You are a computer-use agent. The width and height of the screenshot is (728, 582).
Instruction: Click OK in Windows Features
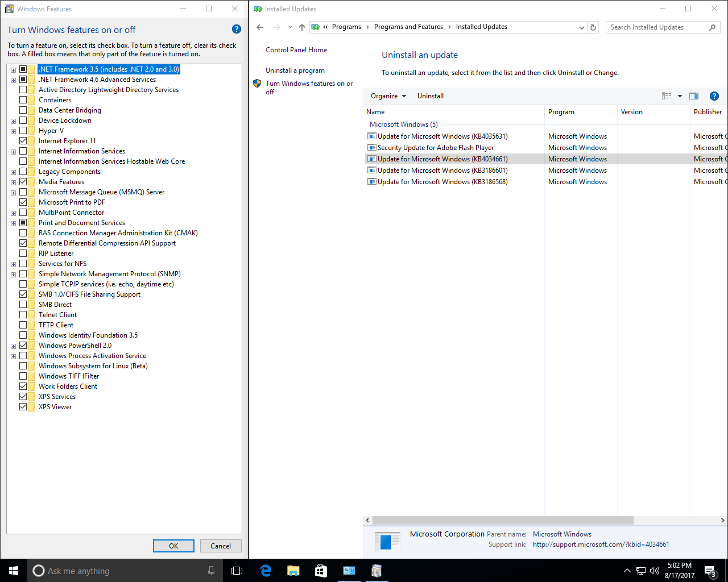[x=173, y=546]
